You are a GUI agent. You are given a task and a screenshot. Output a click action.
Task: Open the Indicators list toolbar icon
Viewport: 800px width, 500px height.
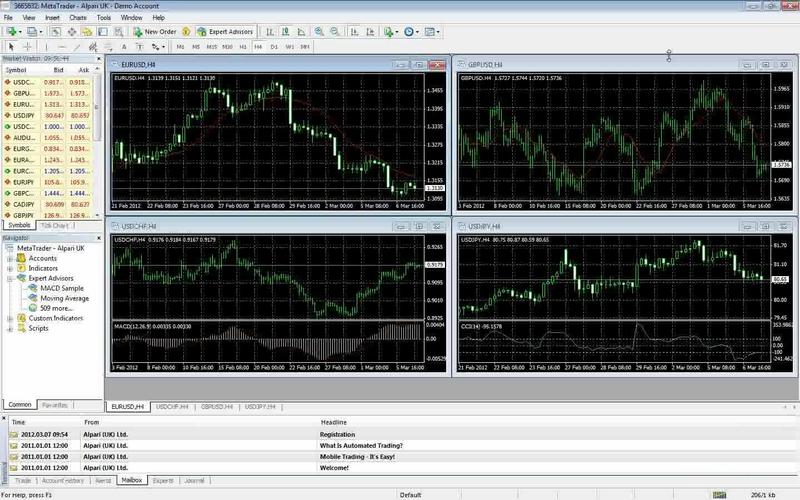point(389,32)
